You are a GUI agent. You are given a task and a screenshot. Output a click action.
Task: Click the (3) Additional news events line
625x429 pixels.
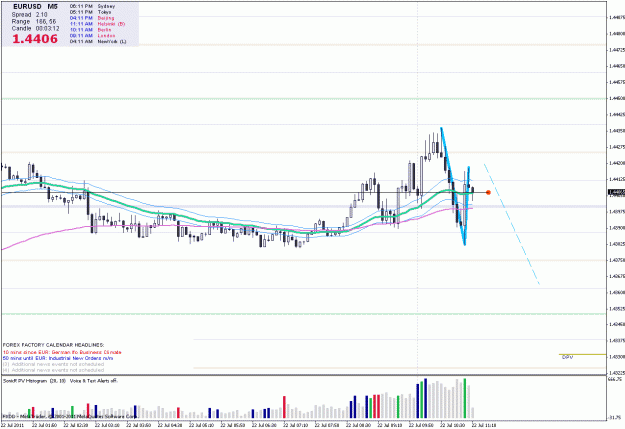point(53,364)
